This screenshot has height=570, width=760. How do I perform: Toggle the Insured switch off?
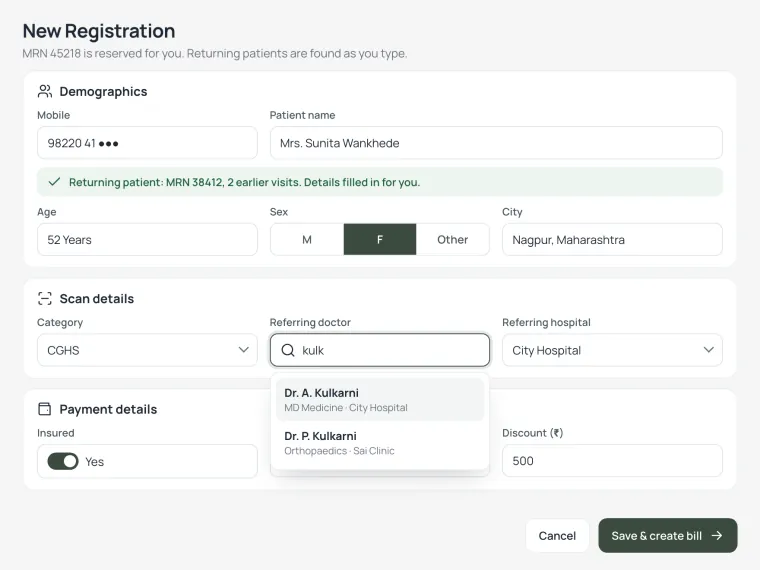click(x=63, y=461)
